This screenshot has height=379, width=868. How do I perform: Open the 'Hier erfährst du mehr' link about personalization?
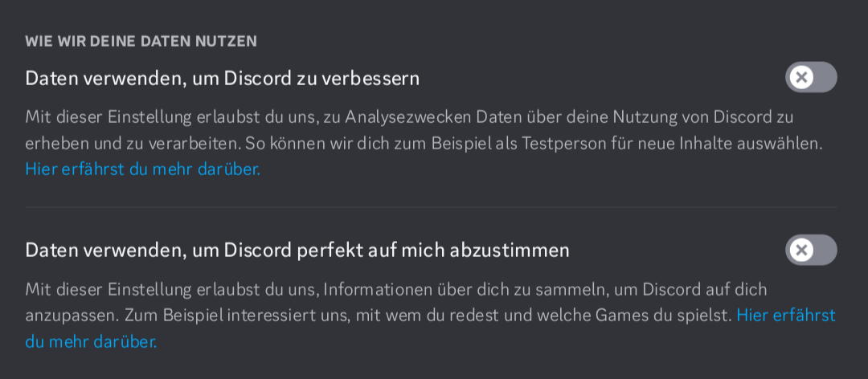(785, 315)
